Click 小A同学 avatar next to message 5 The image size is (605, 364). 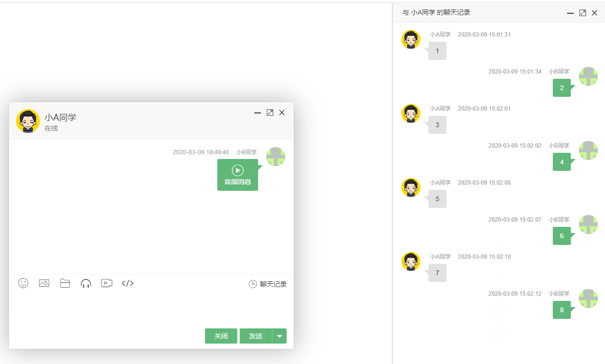411,187
